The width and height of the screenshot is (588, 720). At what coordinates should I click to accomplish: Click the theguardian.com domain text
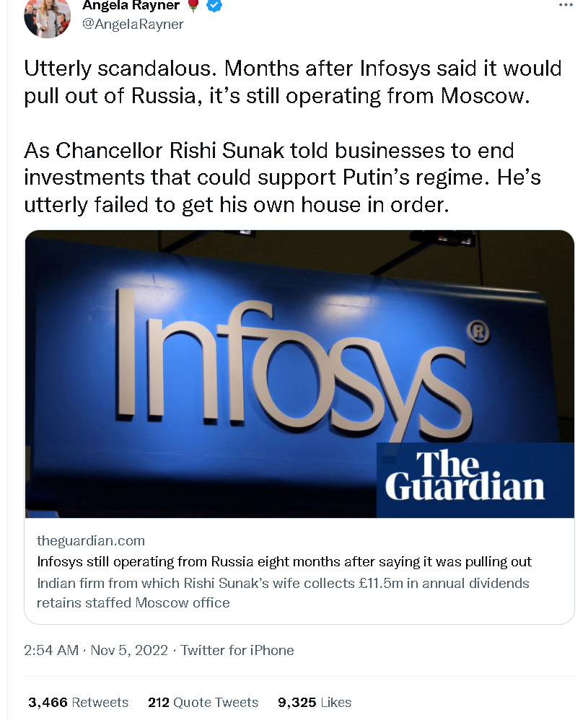click(91, 540)
